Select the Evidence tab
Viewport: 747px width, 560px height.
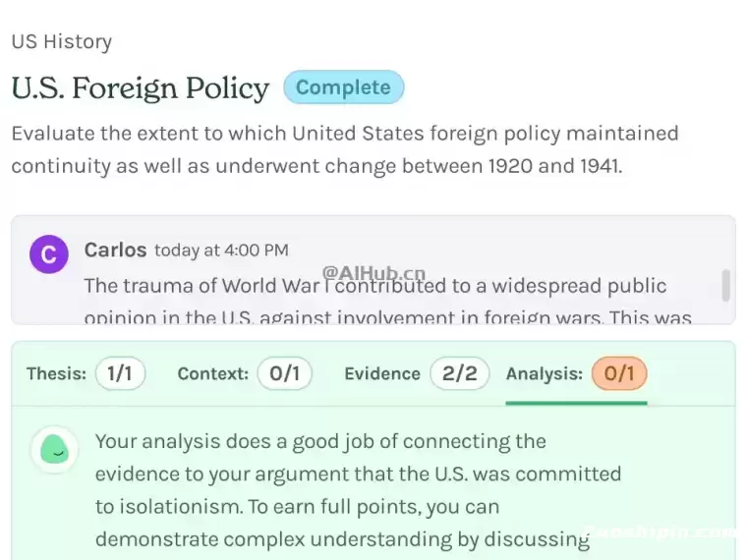tap(382, 373)
